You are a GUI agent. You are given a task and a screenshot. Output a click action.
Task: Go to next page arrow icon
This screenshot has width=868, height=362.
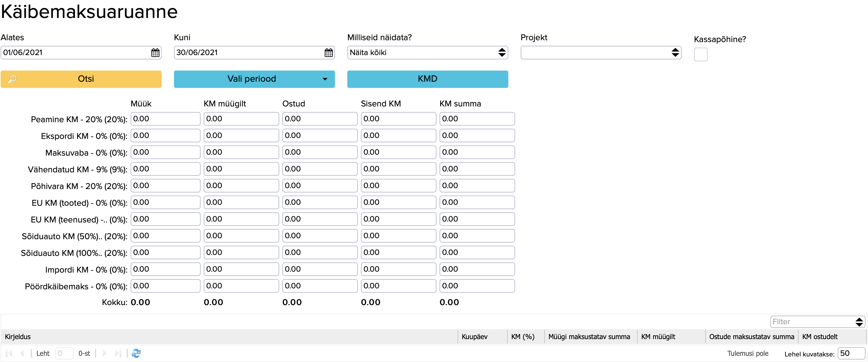pyautogui.click(x=104, y=353)
